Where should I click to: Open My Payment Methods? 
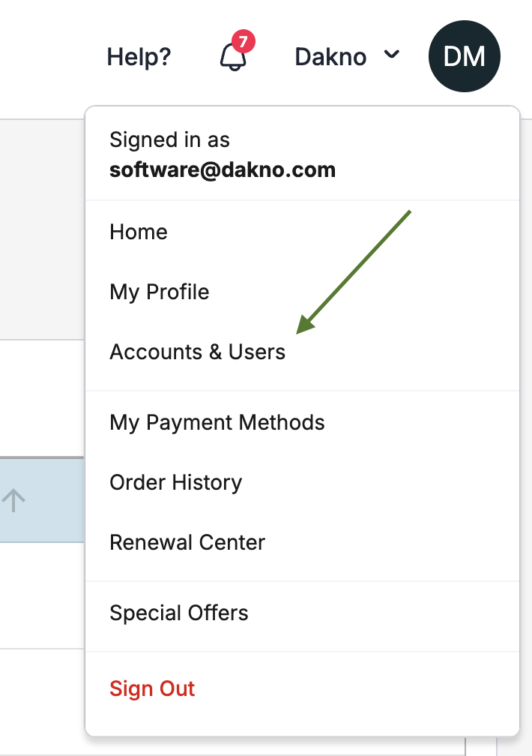click(x=217, y=422)
